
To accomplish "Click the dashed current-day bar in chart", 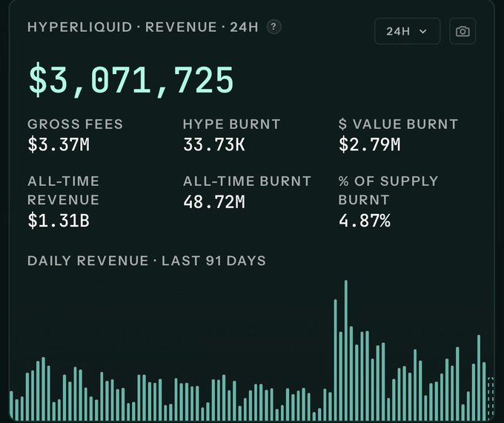I will pyautogui.click(x=491, y=399).
